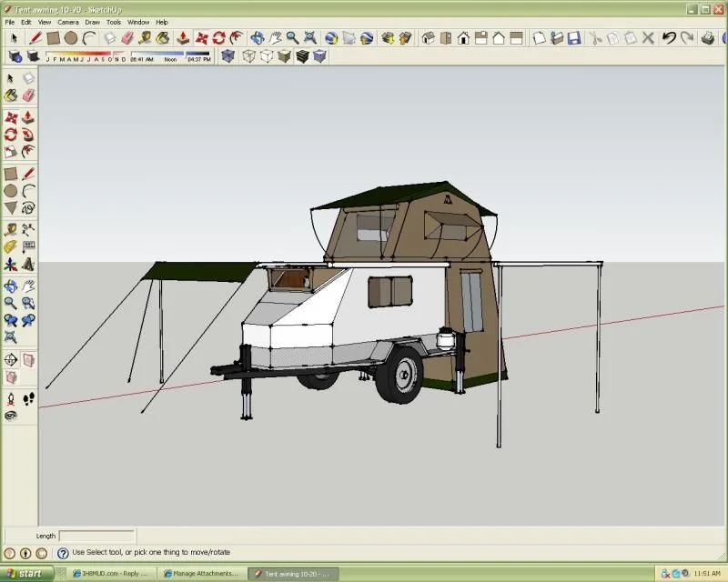
Task: Click the Windows start button
Action: 25,574
